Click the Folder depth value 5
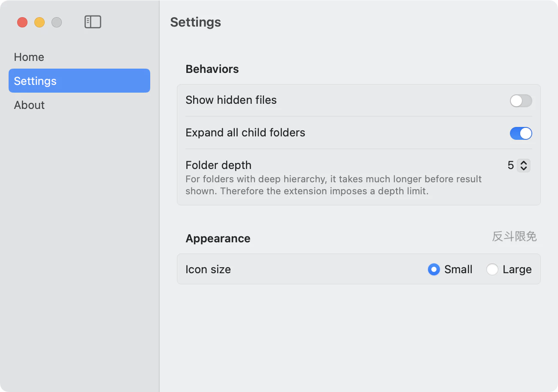 [510, 165]
